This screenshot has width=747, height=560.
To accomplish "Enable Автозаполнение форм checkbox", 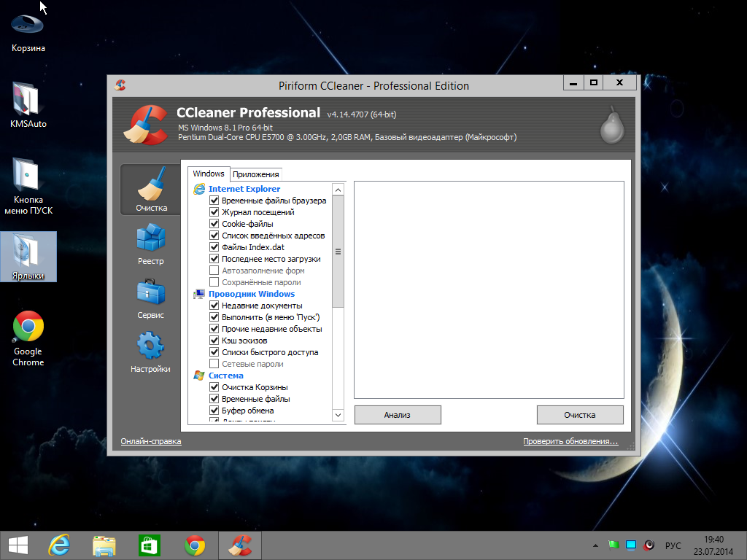I will (214, 271).
